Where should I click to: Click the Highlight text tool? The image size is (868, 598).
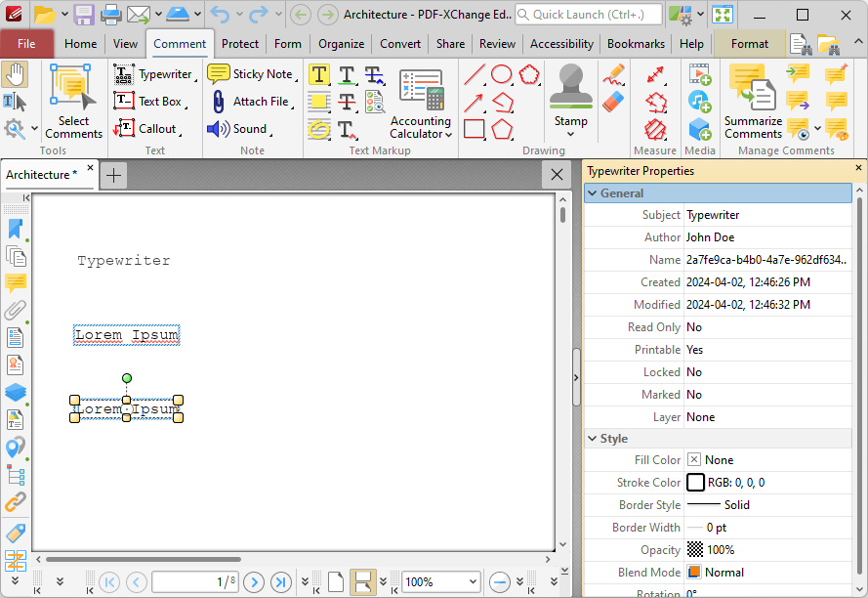pos(319,75)
